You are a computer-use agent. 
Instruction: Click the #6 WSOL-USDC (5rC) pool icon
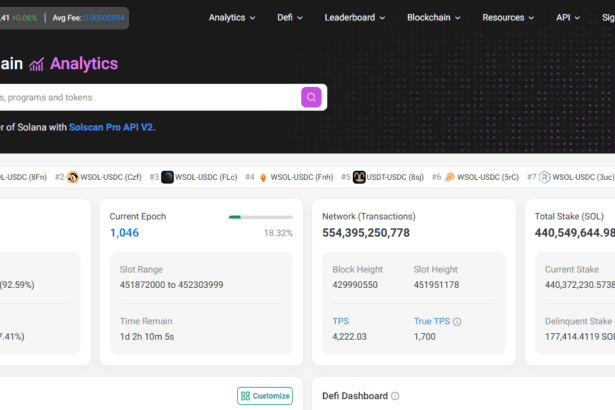[449, 177]
